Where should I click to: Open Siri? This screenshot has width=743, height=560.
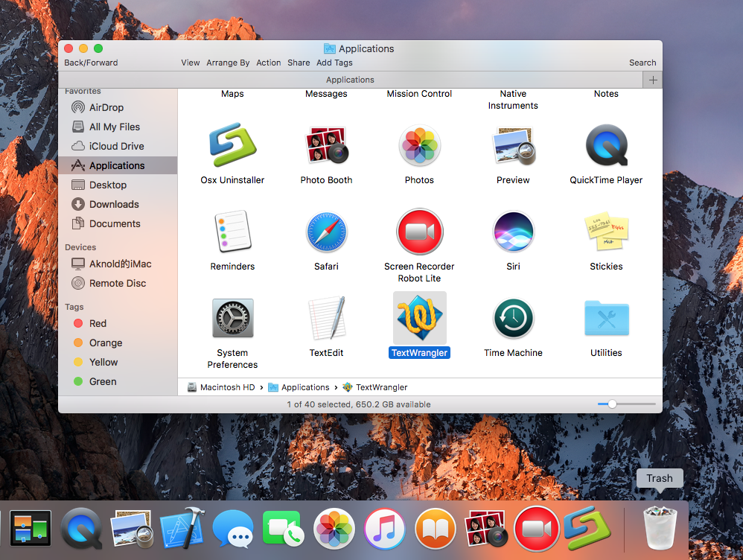pos(513,232)
